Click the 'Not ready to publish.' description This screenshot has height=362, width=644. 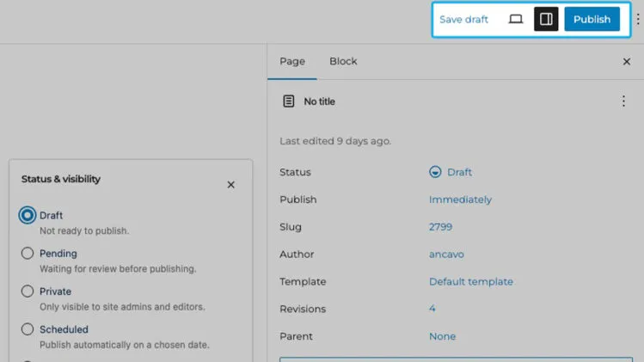[84, 231]
